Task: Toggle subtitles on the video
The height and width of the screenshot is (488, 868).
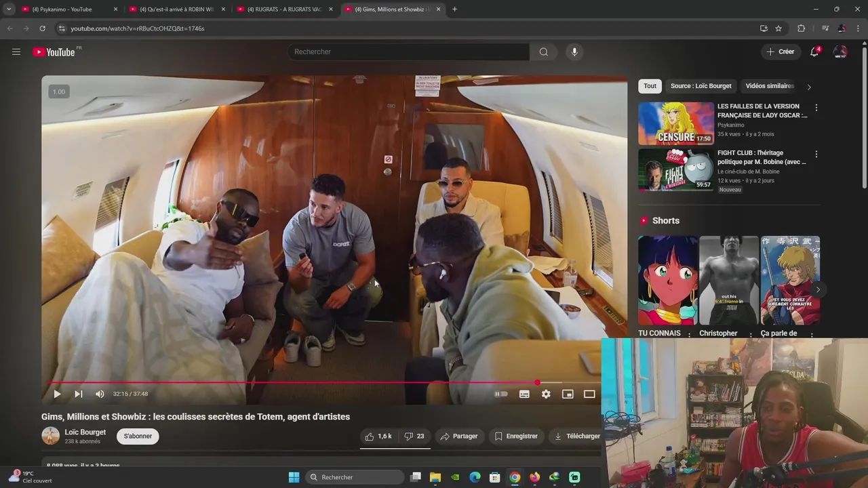Action: pos(524,394)
